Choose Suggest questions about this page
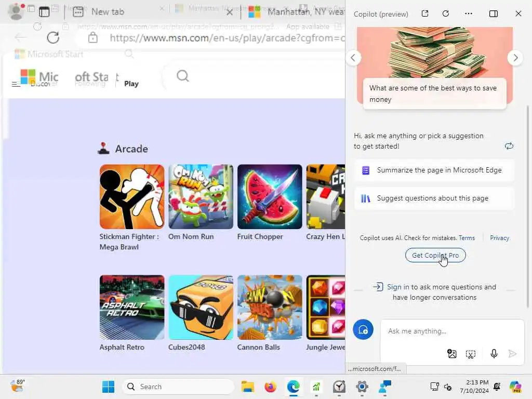This screenshot has height=399, width=532. pyautogui.click(x=434, y=198)
